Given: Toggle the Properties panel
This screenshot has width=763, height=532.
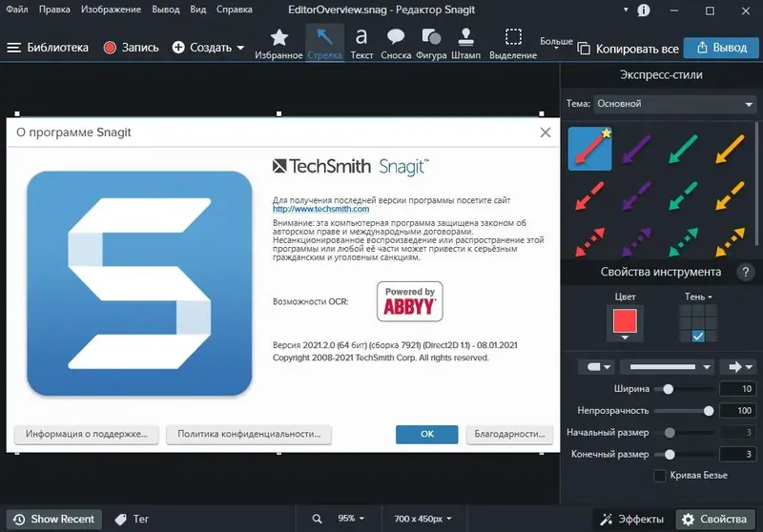Looking at the screenshot, I should tap(716, 520).
